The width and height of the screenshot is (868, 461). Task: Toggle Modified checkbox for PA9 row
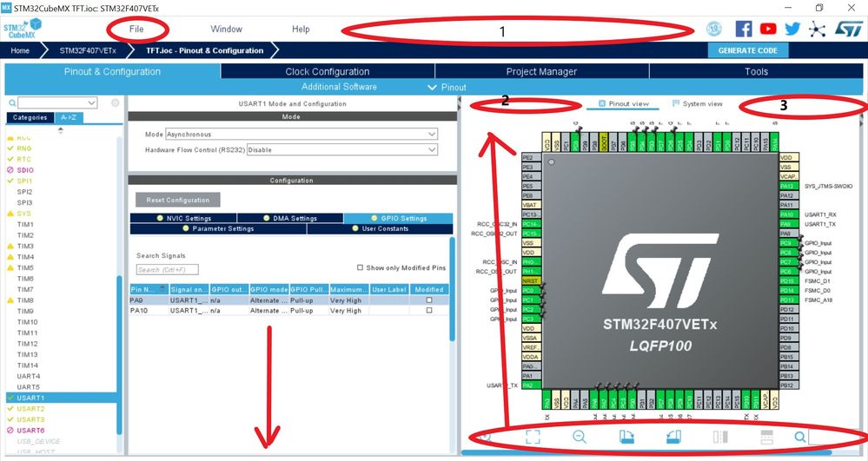[429, 300]
